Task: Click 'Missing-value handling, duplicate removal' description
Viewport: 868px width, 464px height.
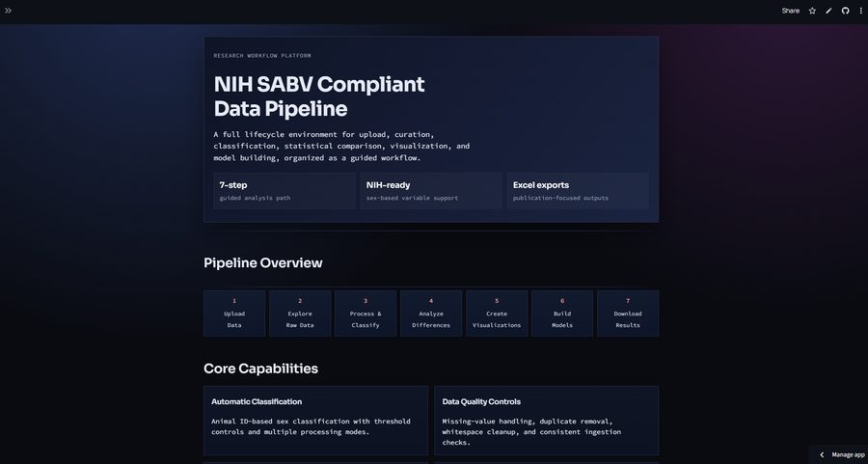Action: click(531, 432)
